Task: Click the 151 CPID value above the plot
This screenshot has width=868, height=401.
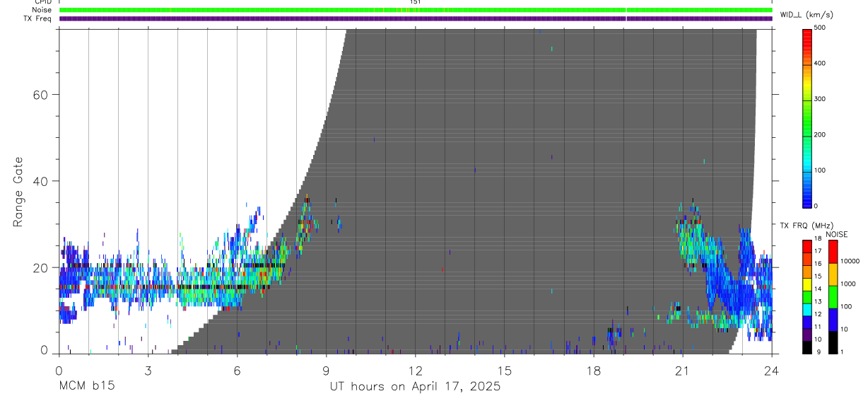Action: coord(416,2)
